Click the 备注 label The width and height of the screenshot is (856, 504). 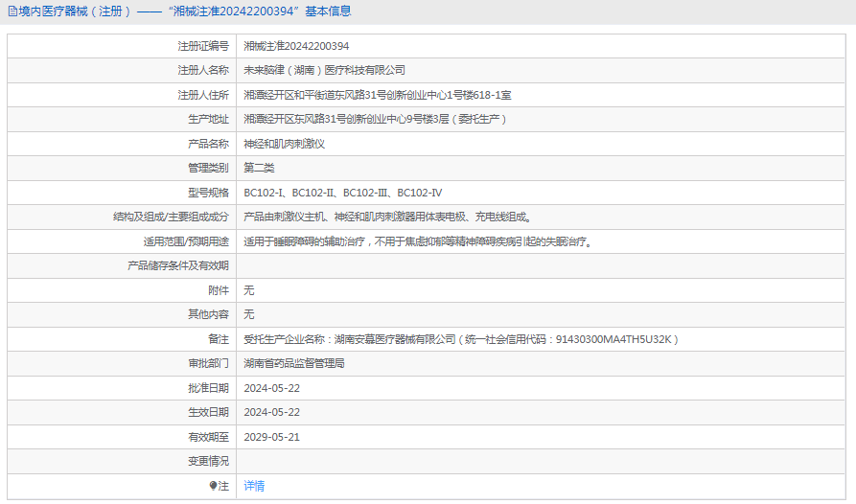[219, 339]
